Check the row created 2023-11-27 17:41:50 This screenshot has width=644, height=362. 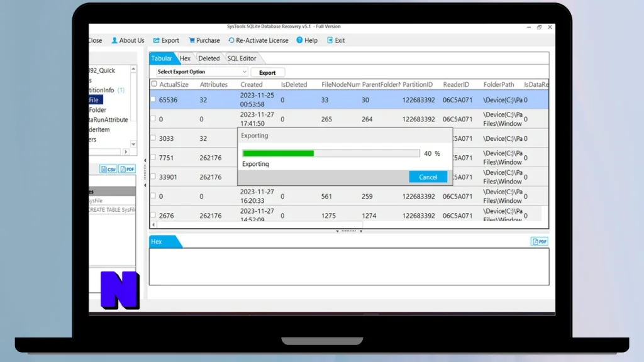point(153,119)
